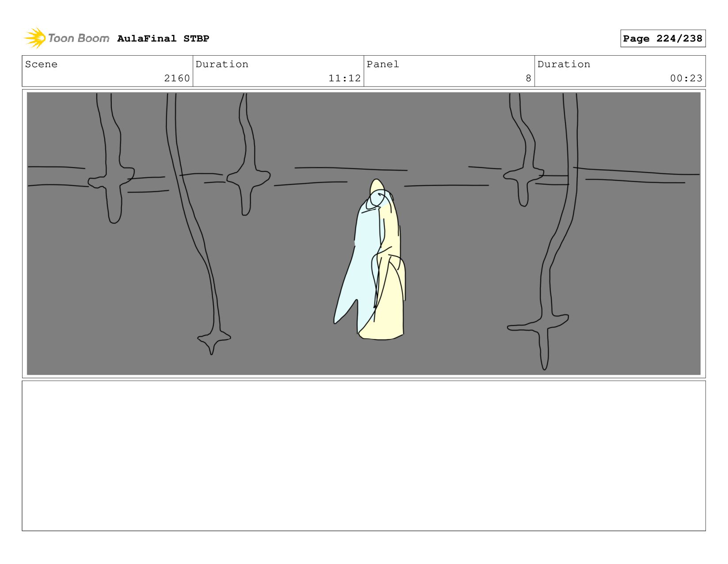The width and height of the screenshot is (728, 564).
Task: Click the Panel header label
Action: [383, 64]
